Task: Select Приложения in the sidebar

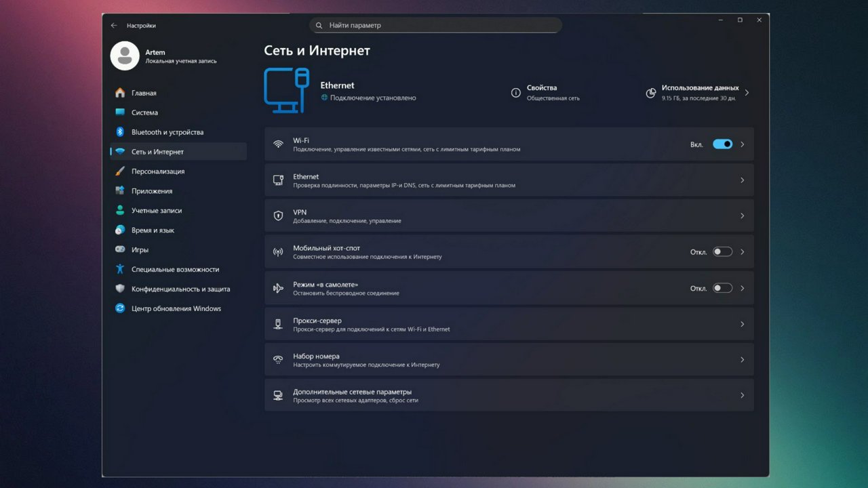Action: pos(152,191)
